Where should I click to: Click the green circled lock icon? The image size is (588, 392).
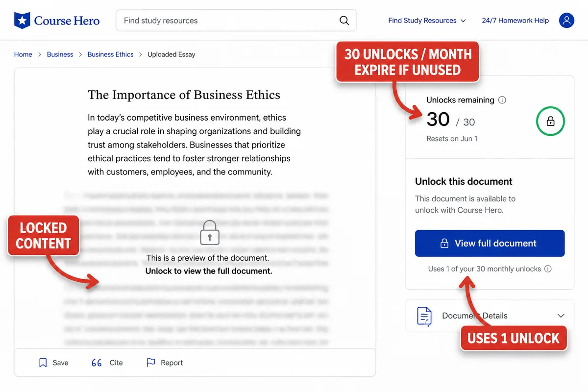pos(550,121)
